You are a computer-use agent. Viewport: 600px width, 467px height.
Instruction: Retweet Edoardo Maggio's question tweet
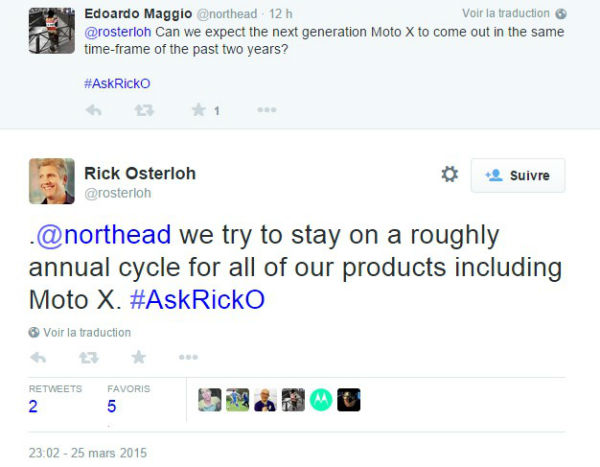(142, 111)
